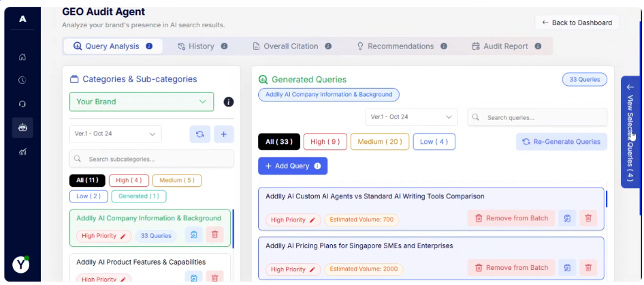Click the Search queries field
The width and height of the screenshot is (644, 285).
point(537,117)
